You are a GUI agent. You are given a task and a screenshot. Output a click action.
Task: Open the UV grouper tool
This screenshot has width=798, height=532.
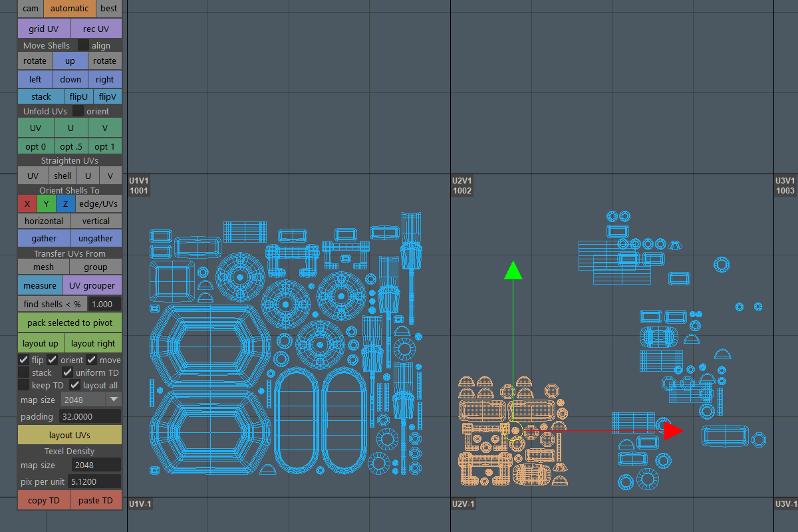tap(92, 285)
